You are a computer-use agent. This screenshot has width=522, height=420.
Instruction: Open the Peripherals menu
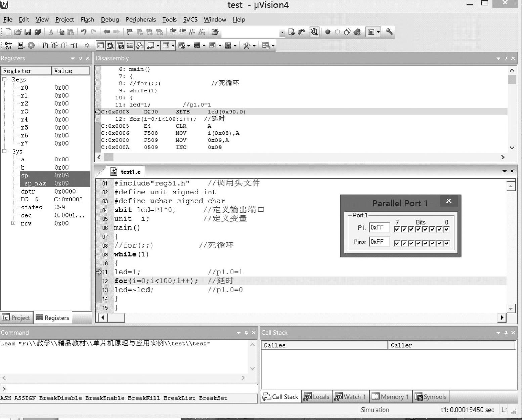coord(141,19)
